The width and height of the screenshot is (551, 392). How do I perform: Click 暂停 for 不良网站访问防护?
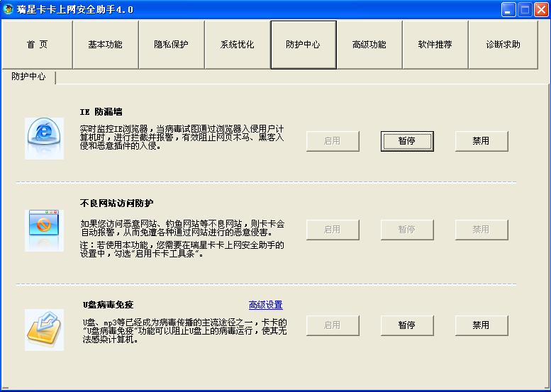click(x=407, y=230)
